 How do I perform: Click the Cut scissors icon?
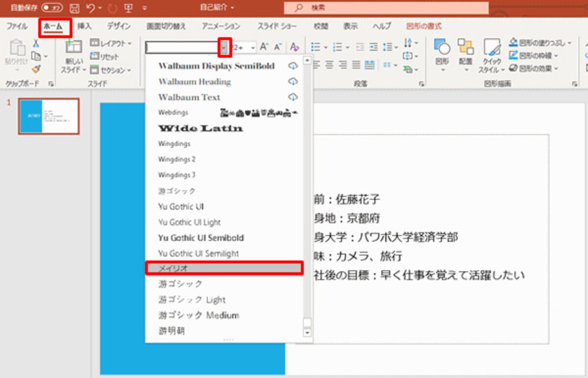click(36, 44)
